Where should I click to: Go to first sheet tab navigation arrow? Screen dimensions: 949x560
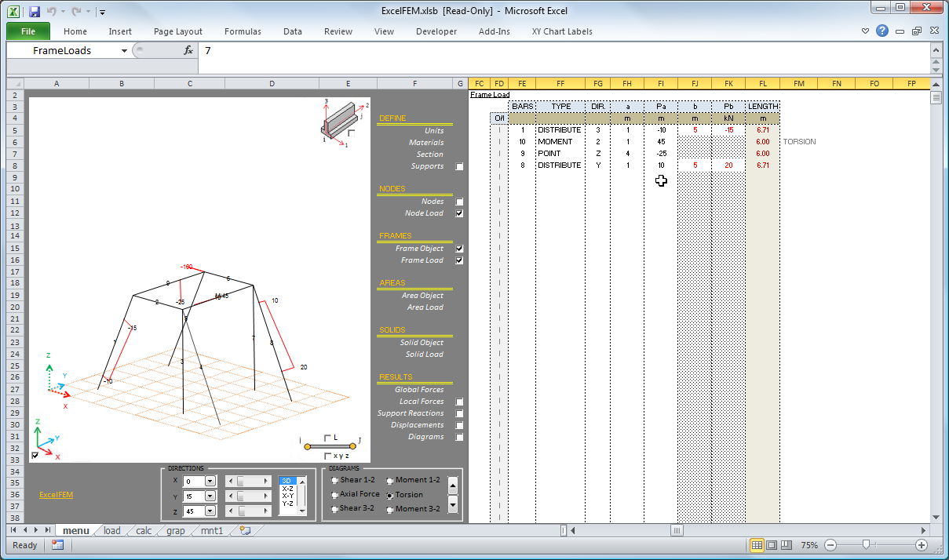point(13,530)
